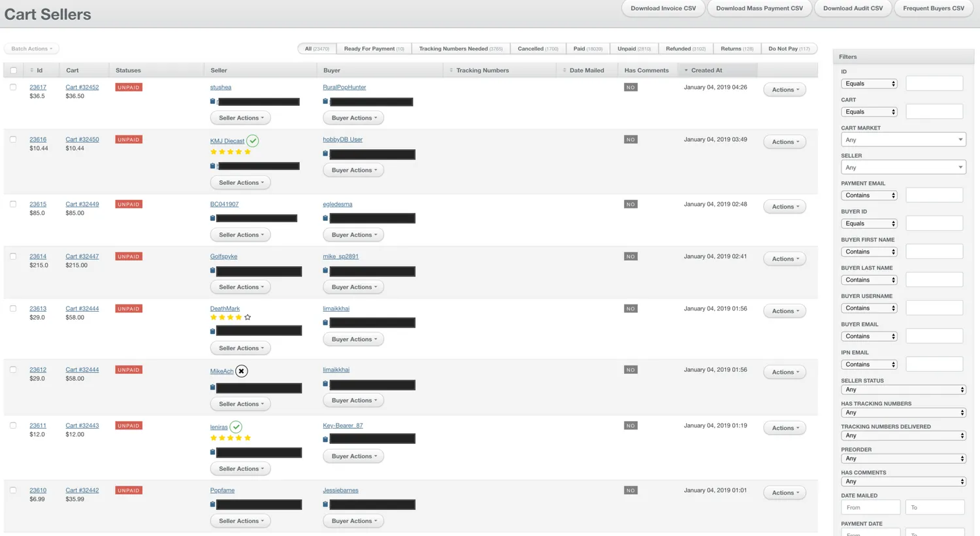980x536 pixels.
Task: Click clipboard icon under buyer RuralPopHunter
Action: [325, 101]
